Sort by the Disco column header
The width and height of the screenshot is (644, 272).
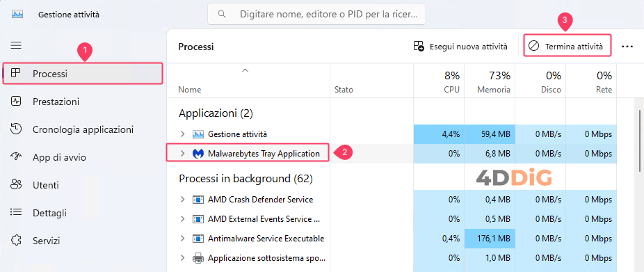pos(540,81)
